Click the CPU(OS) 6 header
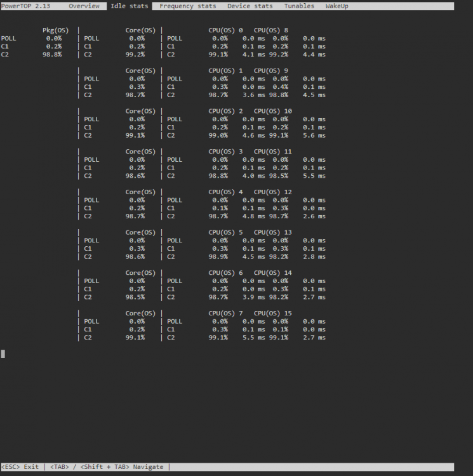 (225, 273)
